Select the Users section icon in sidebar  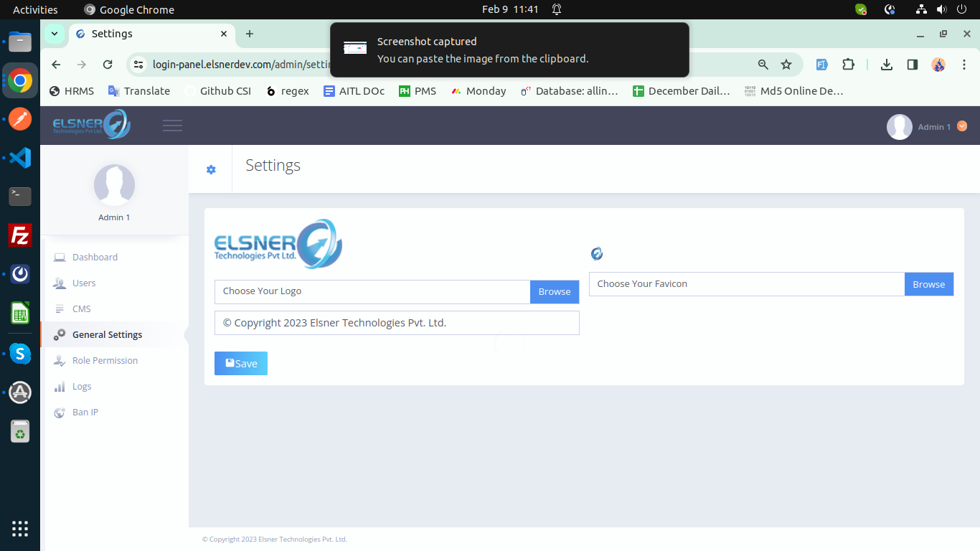pos(59,283)
